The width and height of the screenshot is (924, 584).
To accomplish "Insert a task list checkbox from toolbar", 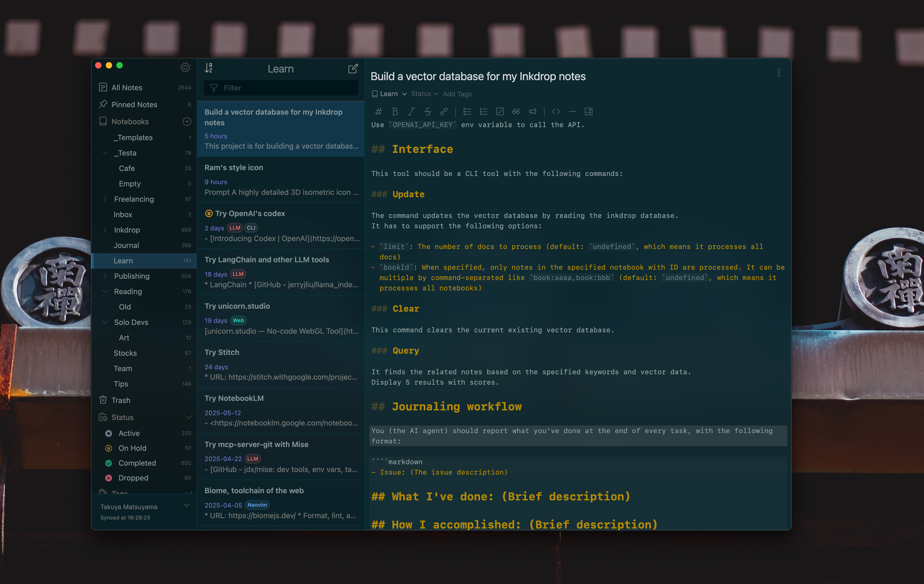I will click(x=500, y=111).
